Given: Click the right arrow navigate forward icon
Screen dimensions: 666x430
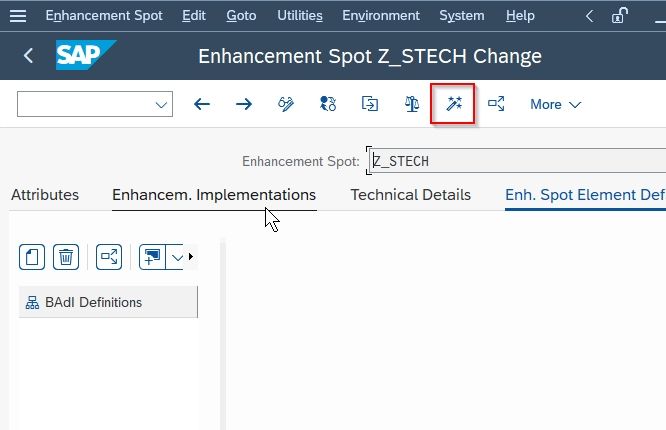Looking at the screenshot, I should 244,104.
